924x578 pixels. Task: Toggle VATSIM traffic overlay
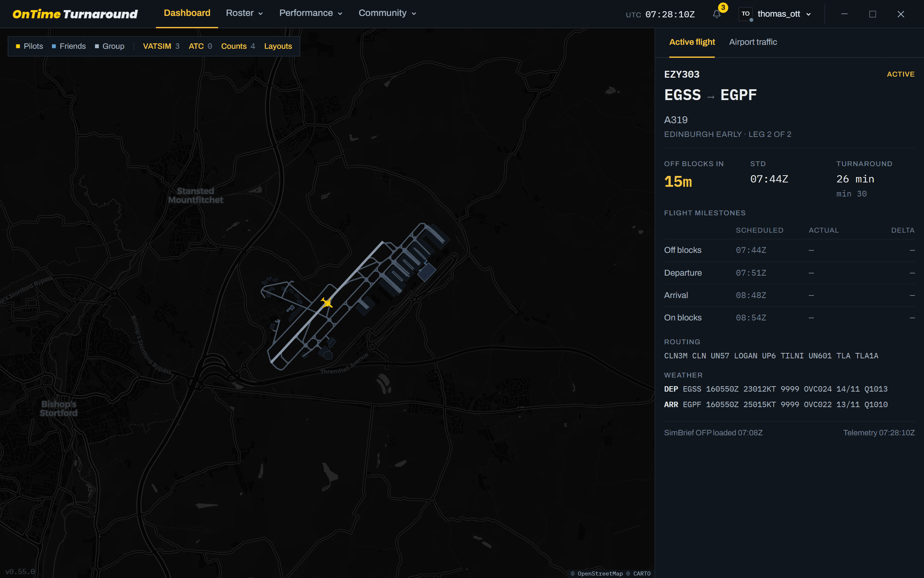(x=161, y=46)
